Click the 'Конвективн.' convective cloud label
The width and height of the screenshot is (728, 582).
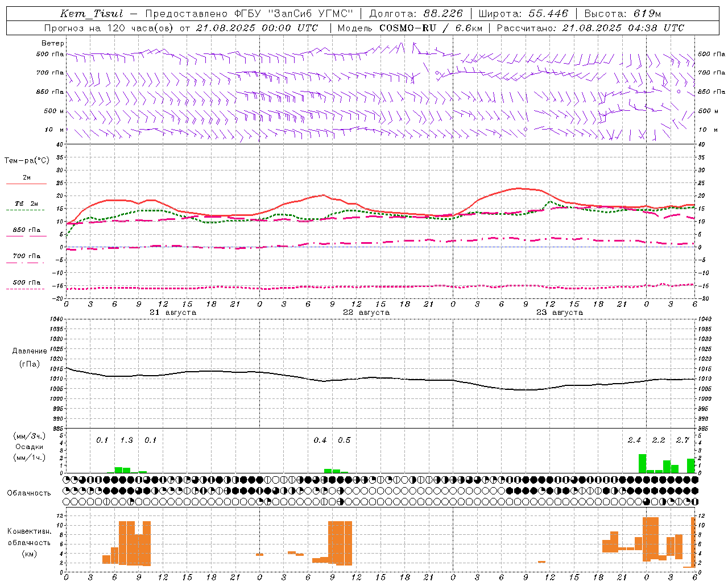tap(30, 531)
